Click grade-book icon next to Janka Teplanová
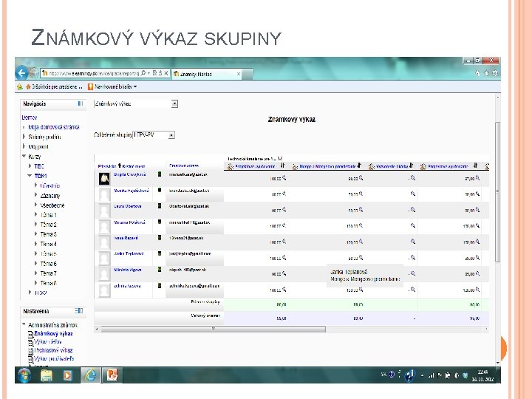Viewport: 532px width, 399px height. point(160,253)
